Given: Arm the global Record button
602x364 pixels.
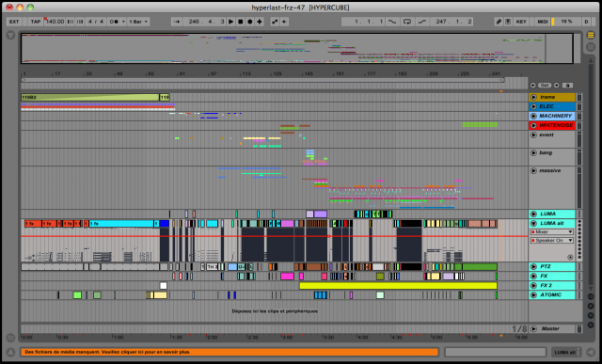Looking at the screenshot, I should pos(250,22).
